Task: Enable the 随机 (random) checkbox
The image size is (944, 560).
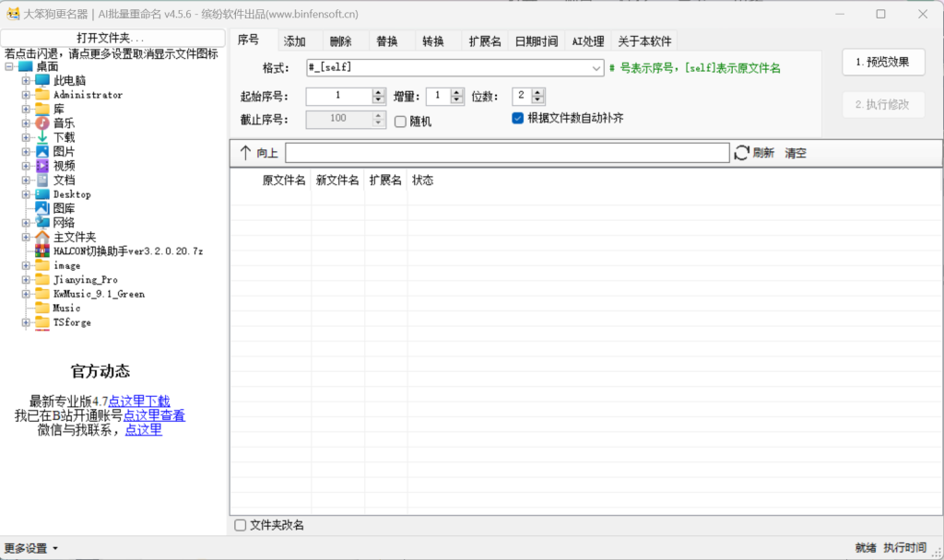Action: coord(401,121)
